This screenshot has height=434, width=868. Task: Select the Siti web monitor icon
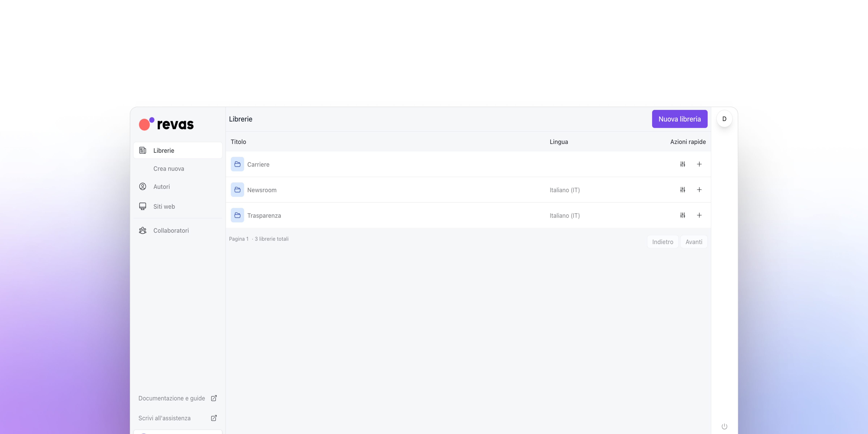142,206
